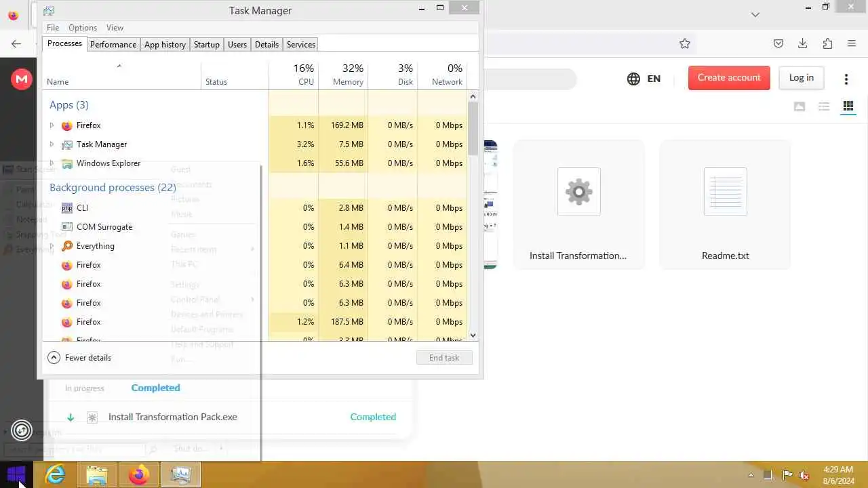Click the Windows Explorer row icon
The width and height of the screenshot is (868, 488).
(x=67, y=163)
